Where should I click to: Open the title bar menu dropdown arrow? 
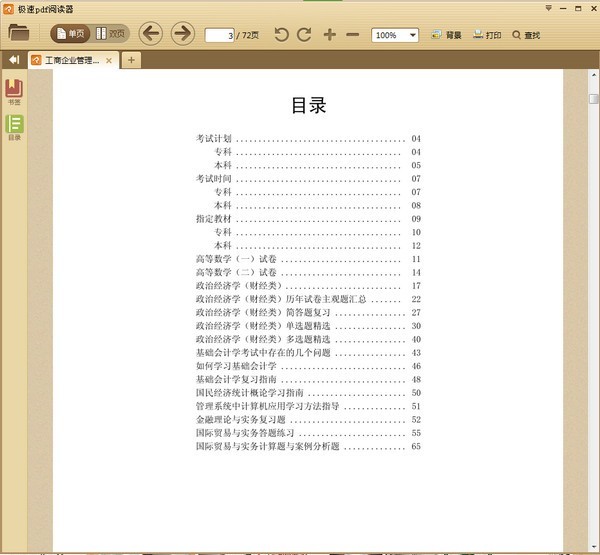coord(548,8)
